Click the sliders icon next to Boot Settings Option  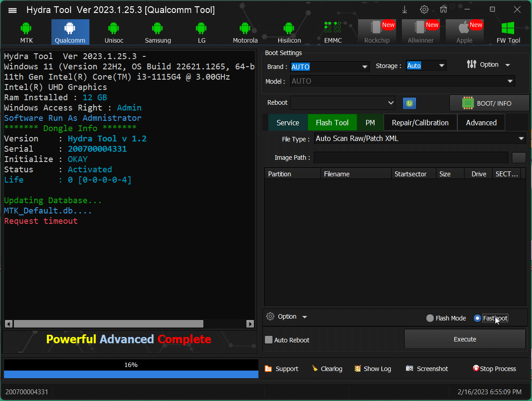click(471, 64)
